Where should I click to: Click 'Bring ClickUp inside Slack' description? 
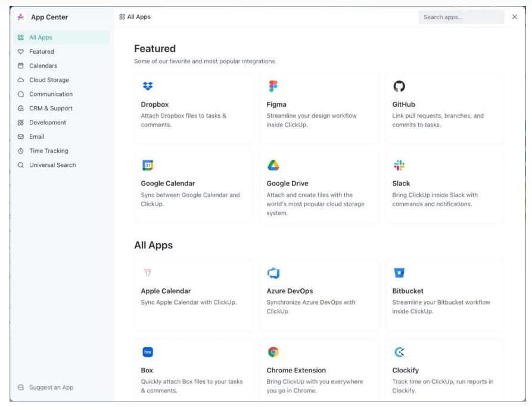[x=435, y=200]
